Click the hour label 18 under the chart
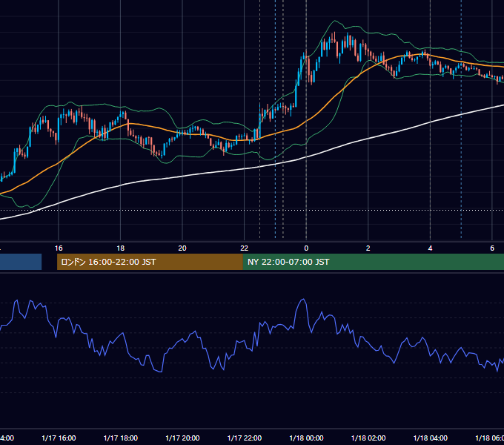 coord(121,248)
